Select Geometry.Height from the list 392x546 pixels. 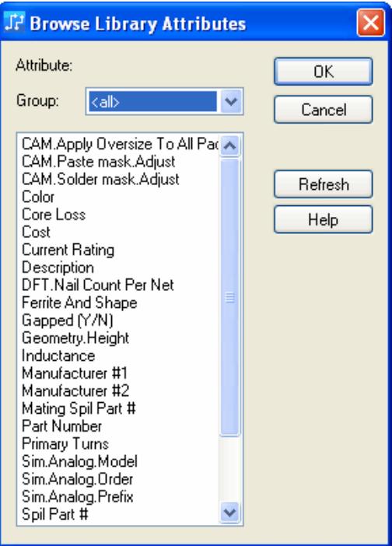coord(75,338)
